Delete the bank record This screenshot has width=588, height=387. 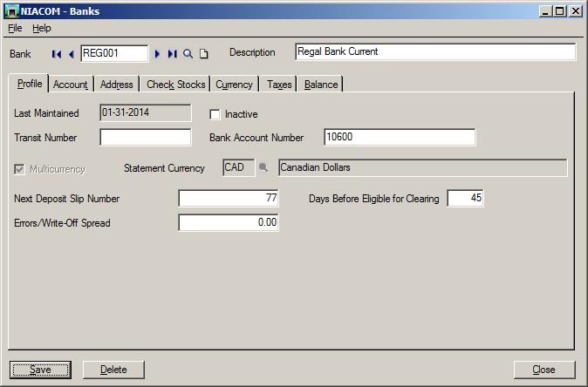point(113,370)
